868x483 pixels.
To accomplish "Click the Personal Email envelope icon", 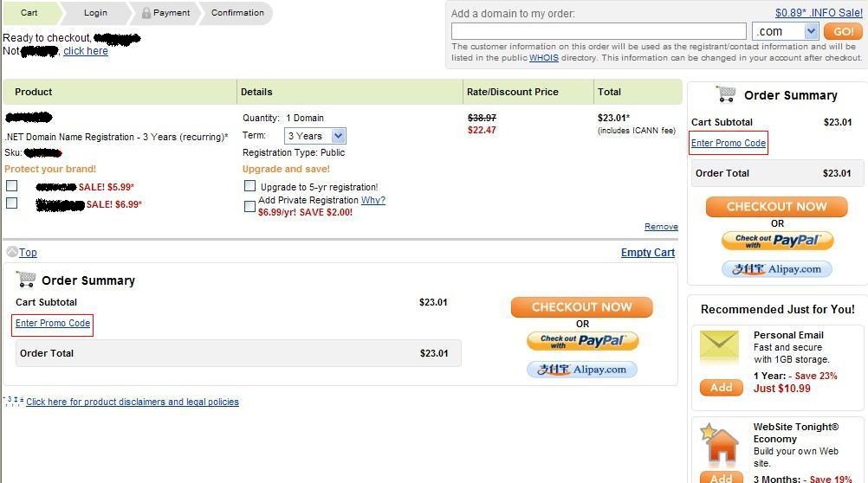I will [x=719, y=347].
